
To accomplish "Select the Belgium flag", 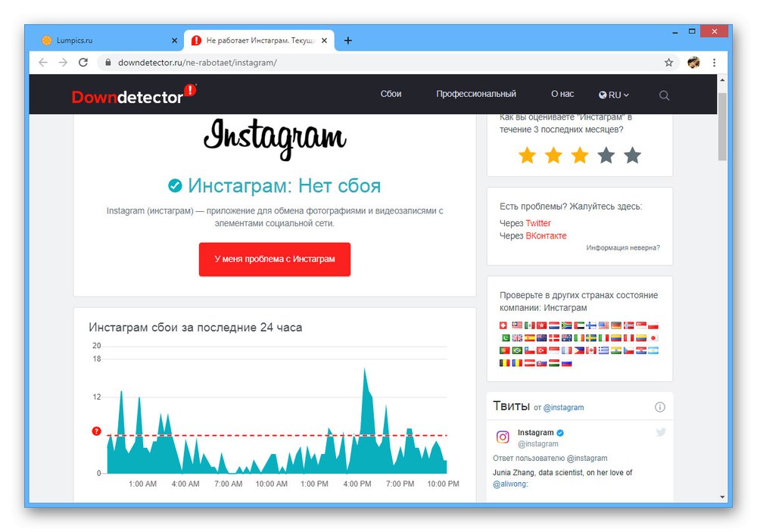I will 504,362.
